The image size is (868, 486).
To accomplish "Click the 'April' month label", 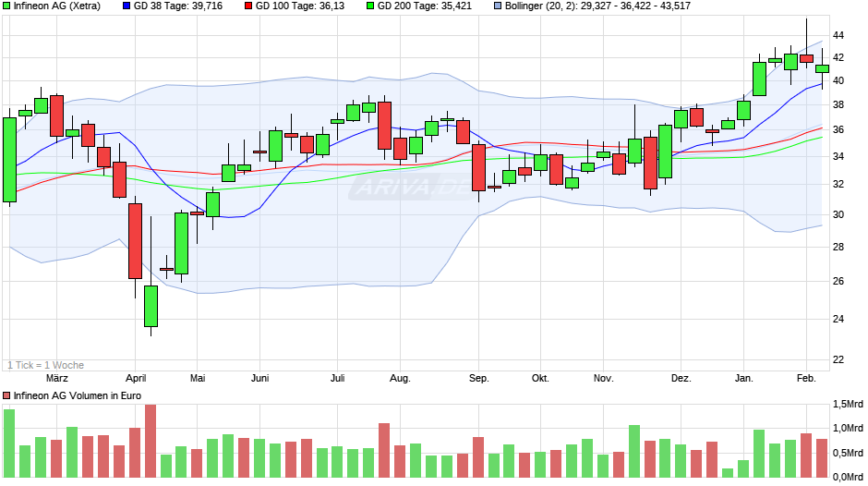I will click(x=136, y=378).
